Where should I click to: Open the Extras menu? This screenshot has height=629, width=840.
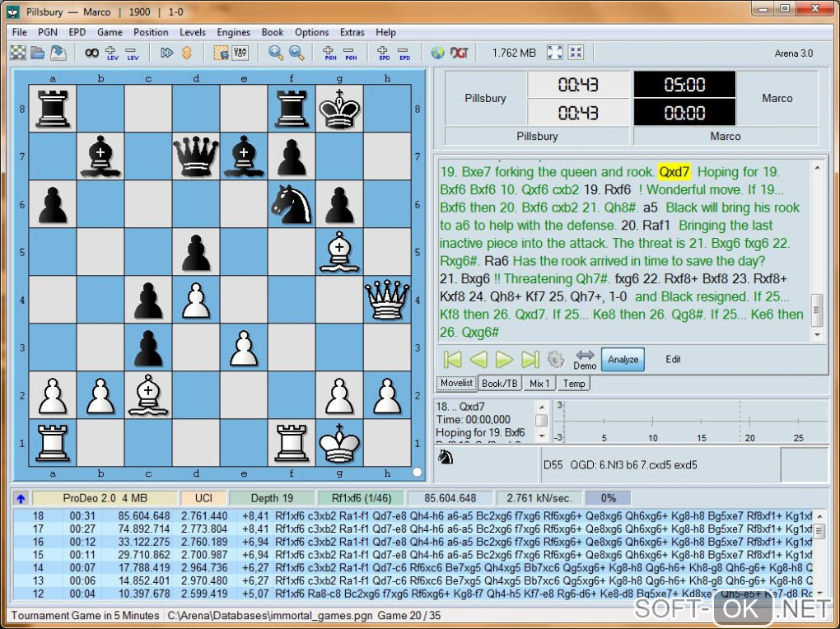point(352,32)
